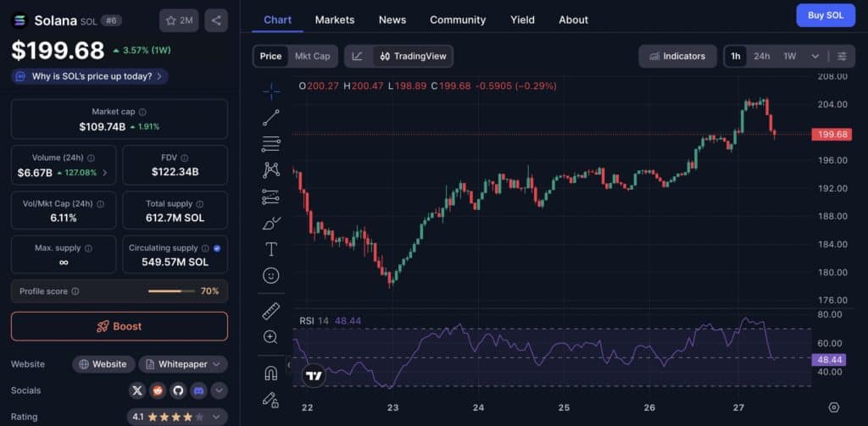Open Solana X (Twitter) profile

(x=137, y=390)
